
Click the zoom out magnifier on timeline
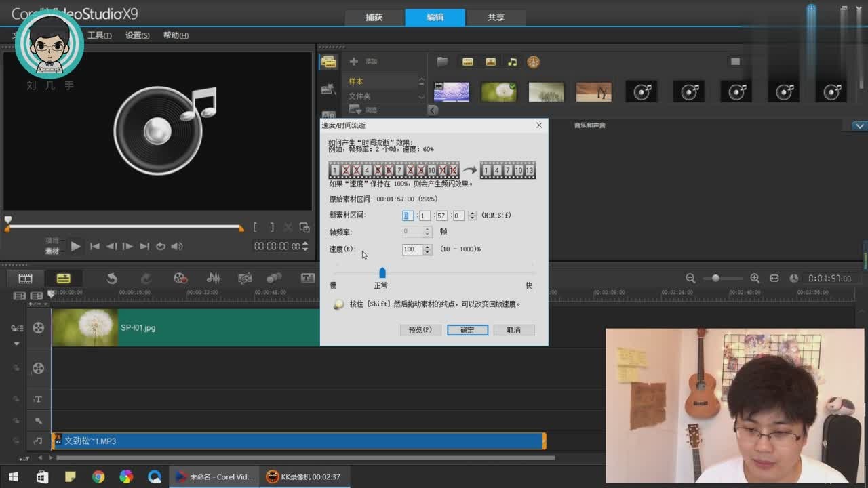pos(690,278)
